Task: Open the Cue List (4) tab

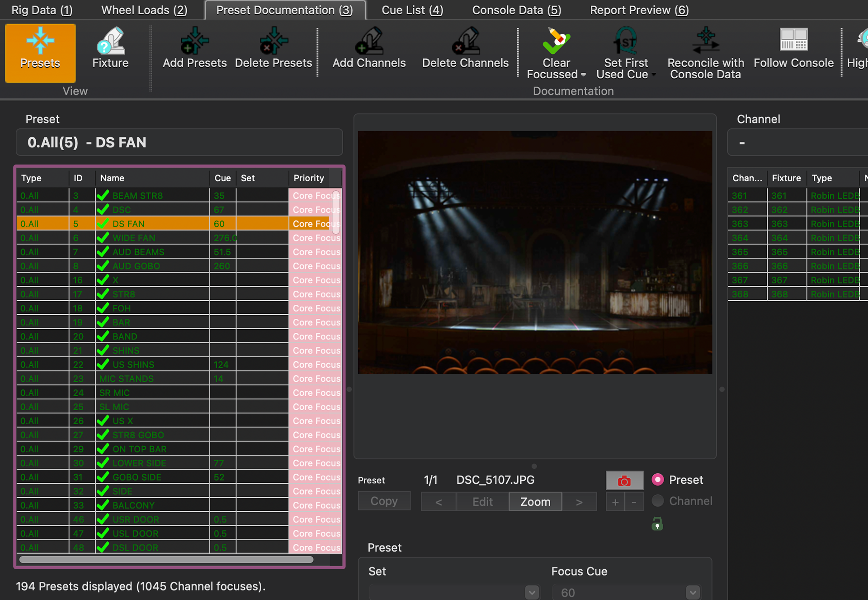Action: coord(412,10)
